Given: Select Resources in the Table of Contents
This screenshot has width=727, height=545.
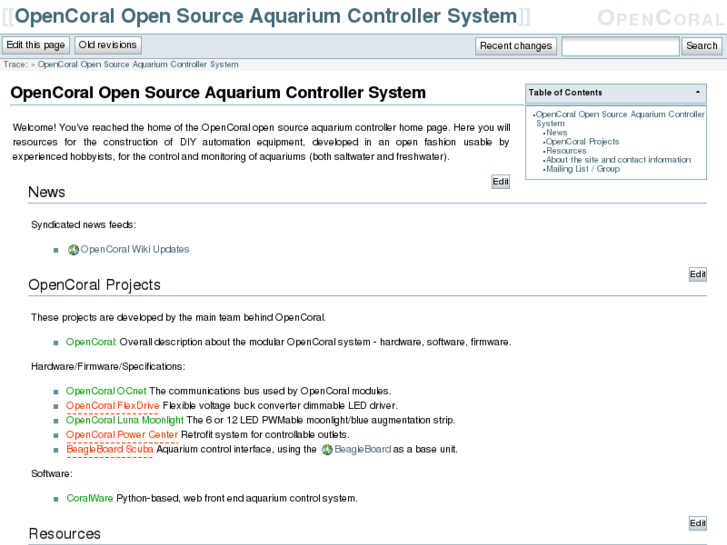Looking at the screenshot, I should [566, 151].
